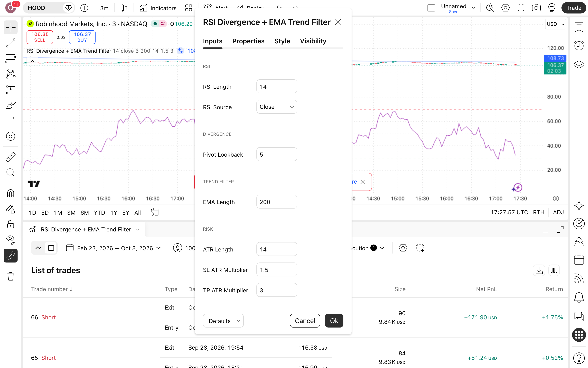The width and height of the screenshot is (588, 368).
Task: Click the SL ATR Multiplier field
Action: click(277, 270)
